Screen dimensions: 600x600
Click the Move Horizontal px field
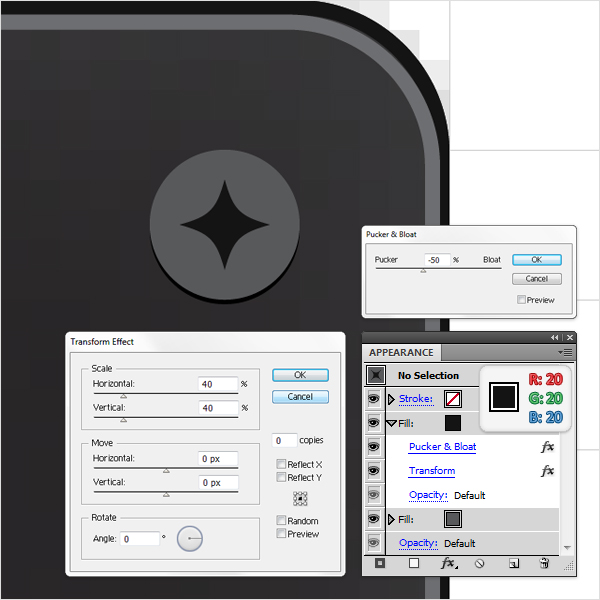coord(218,458)
